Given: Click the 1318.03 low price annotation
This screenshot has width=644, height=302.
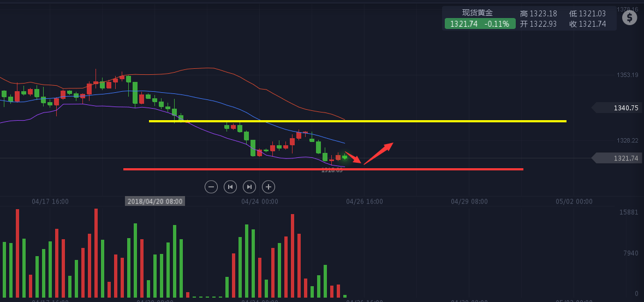Looking at the screenshot, I should coord(332,170).
